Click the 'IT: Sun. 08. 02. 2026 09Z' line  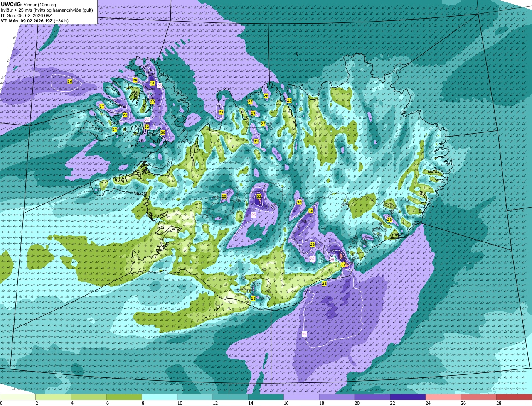pyautogui.click(x=27, y=15)
